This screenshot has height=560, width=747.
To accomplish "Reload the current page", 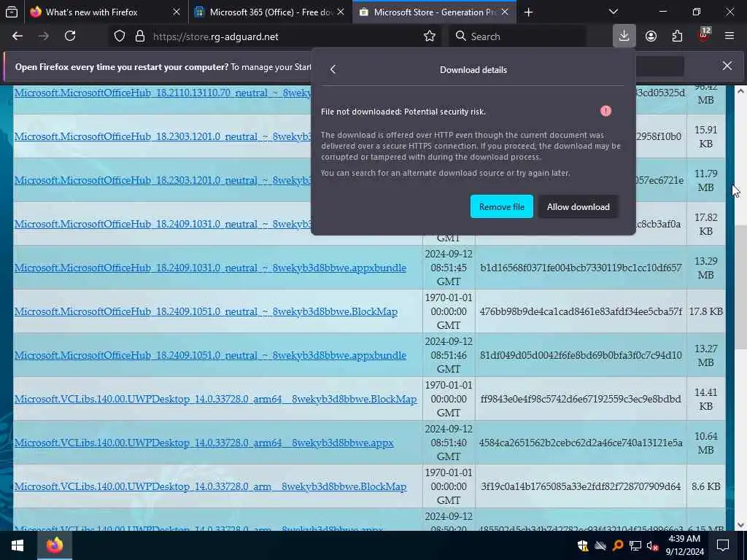I will click(70, 36).
